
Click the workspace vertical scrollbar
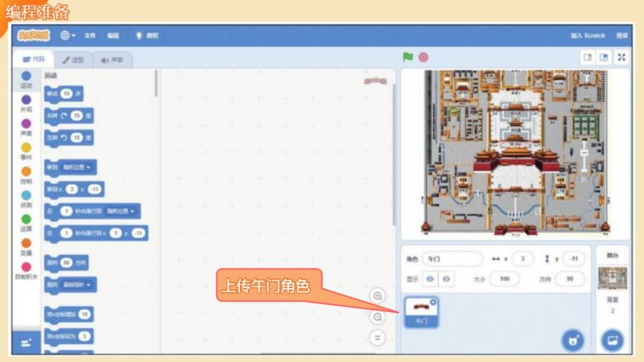click(x=394, y=154)
